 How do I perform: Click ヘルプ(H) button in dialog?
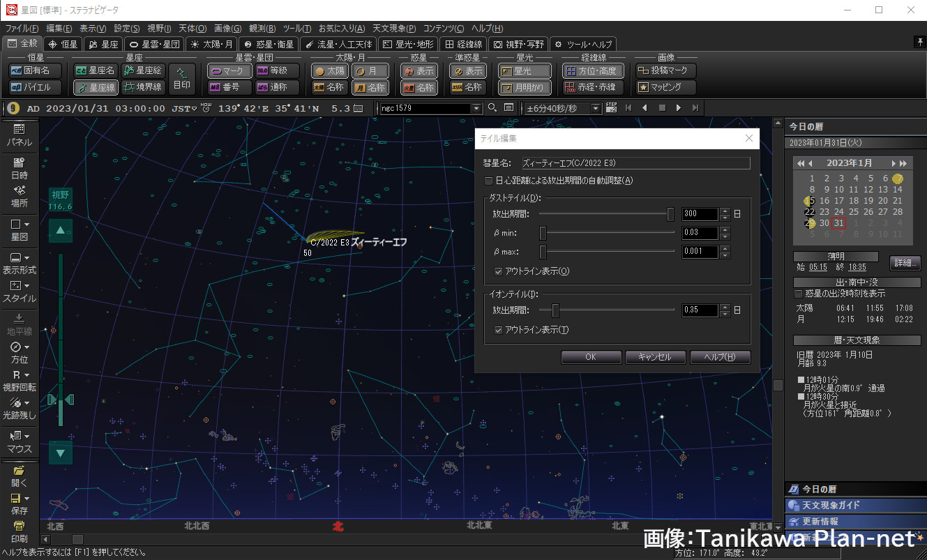point(720,357)
